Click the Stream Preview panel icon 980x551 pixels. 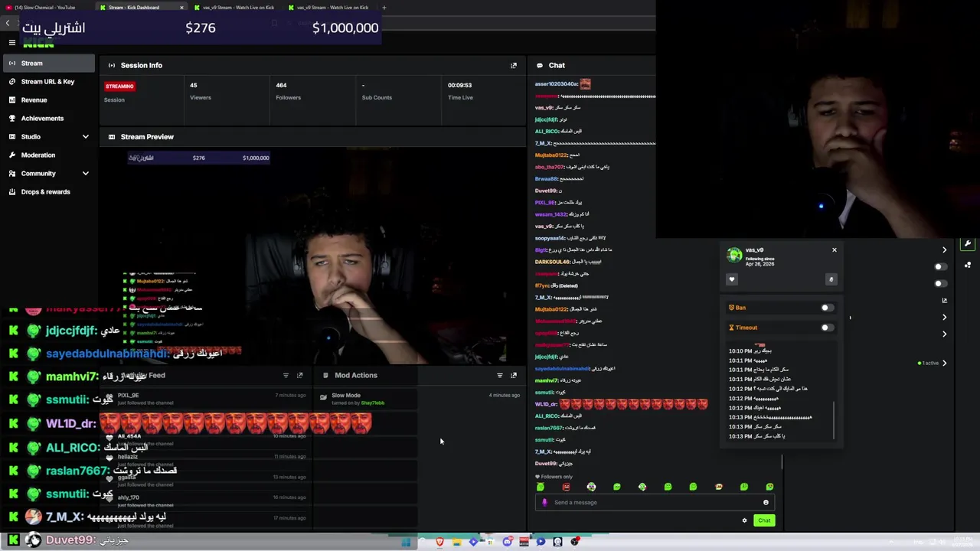[x=112, y=137]
